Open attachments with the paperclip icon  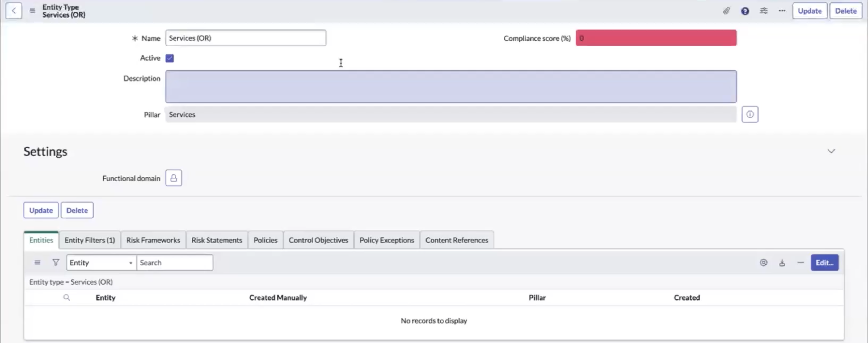click(x=727, y=11)
